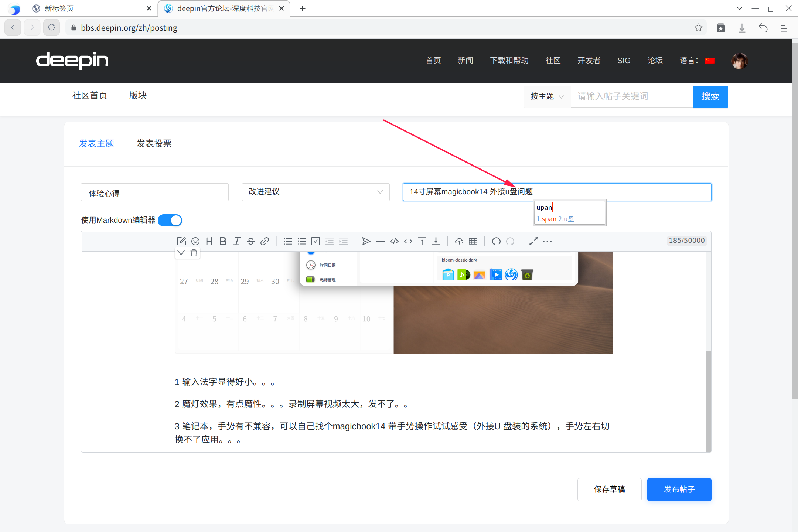
Task: Open the language flag selector
Action: 710,61
